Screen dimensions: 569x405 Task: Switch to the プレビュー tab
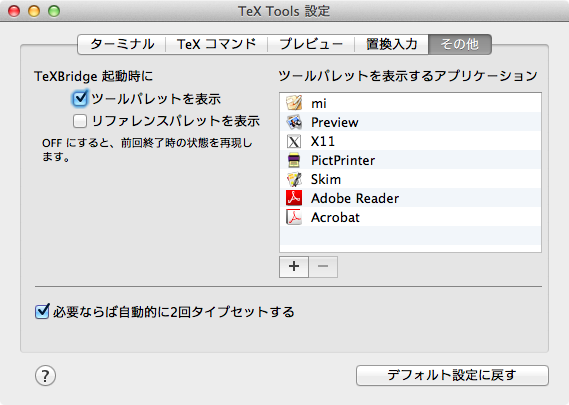tap(311, 44)
